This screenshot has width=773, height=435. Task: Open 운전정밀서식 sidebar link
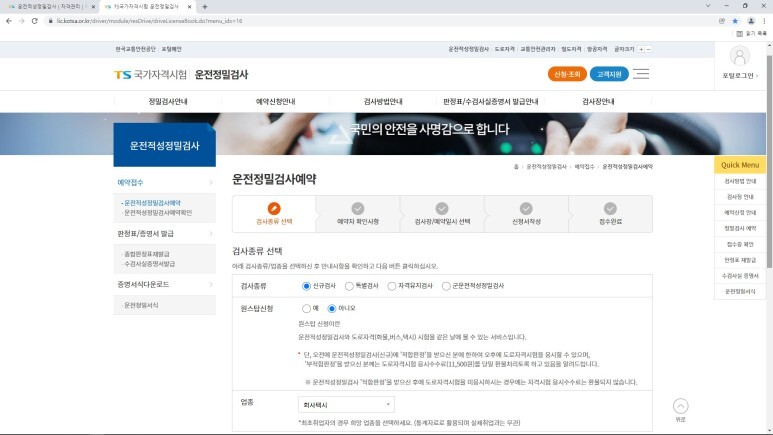[141, 305]
